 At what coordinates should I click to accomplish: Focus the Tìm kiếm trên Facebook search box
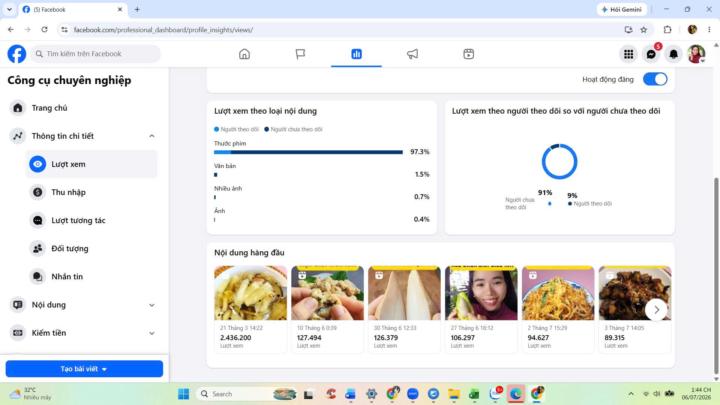[x=96, y=54]
